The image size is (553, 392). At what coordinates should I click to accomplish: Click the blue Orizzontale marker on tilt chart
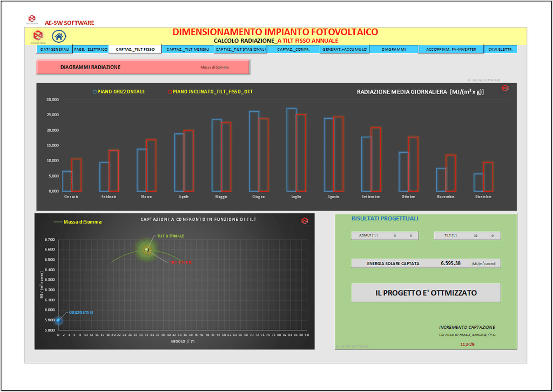pos(58,321)
